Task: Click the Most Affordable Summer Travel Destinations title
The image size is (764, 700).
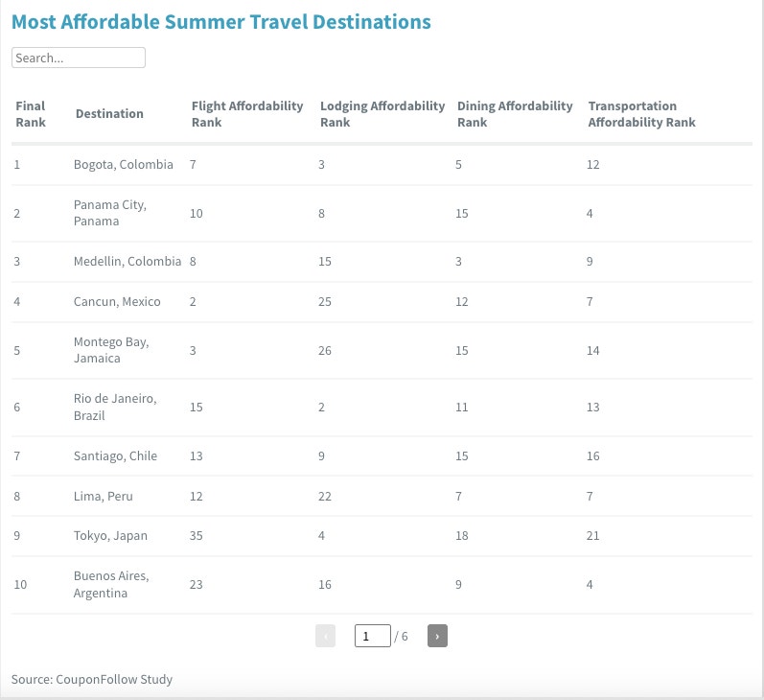Action: [221, 22]
